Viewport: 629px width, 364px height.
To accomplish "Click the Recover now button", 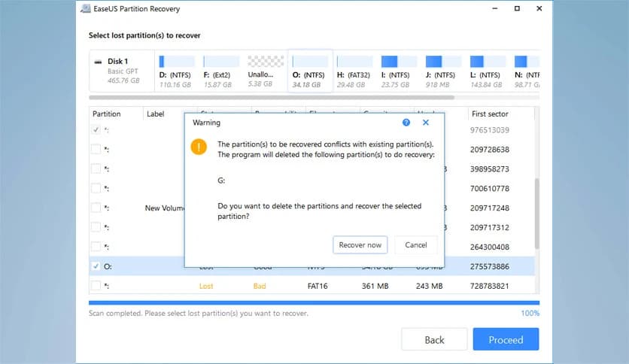I will (360, 245).
